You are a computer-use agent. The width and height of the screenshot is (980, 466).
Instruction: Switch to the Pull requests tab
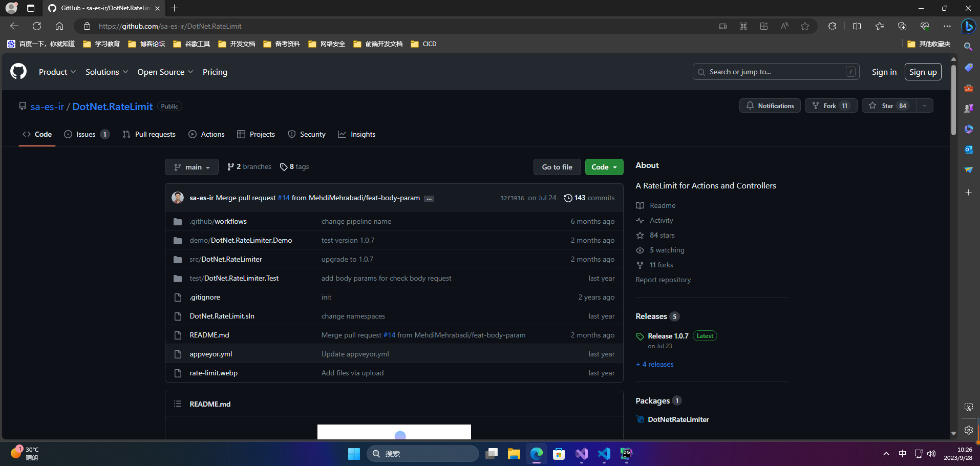click(149, 134)
